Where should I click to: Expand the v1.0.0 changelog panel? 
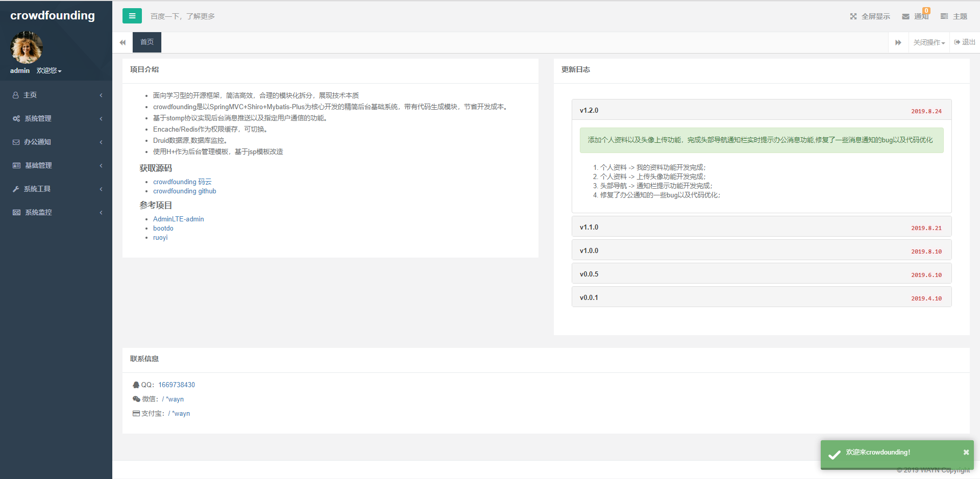[762, 250]
